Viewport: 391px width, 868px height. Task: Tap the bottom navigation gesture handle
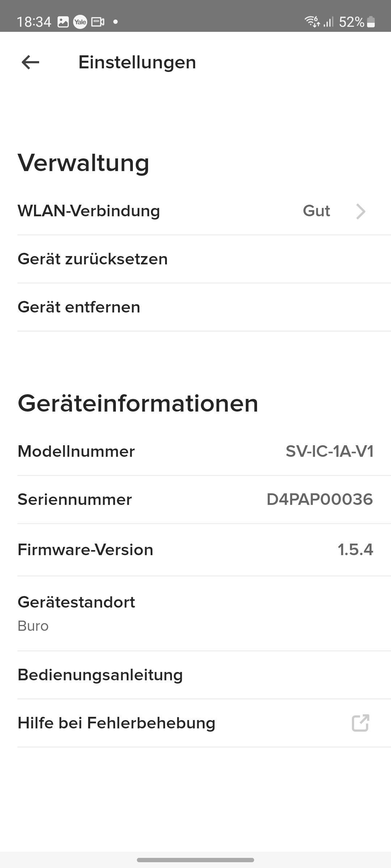(195, 860)
